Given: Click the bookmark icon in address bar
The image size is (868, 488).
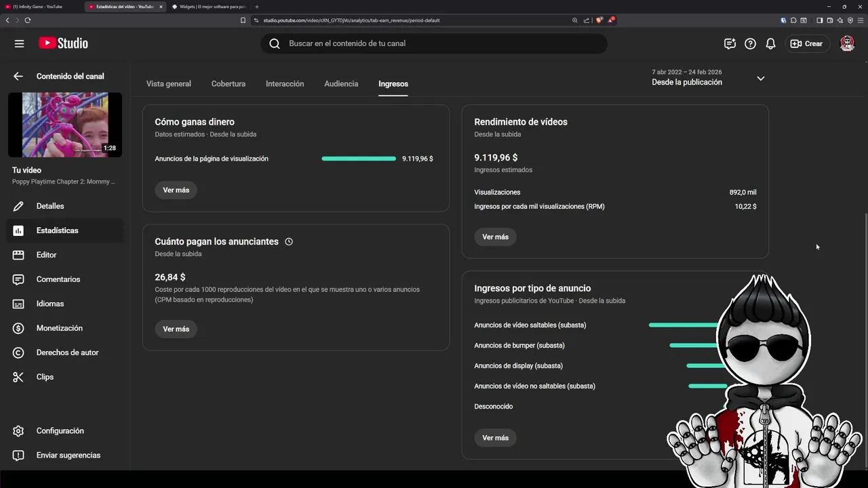Looking at the screenshot, I should (243, 20).
